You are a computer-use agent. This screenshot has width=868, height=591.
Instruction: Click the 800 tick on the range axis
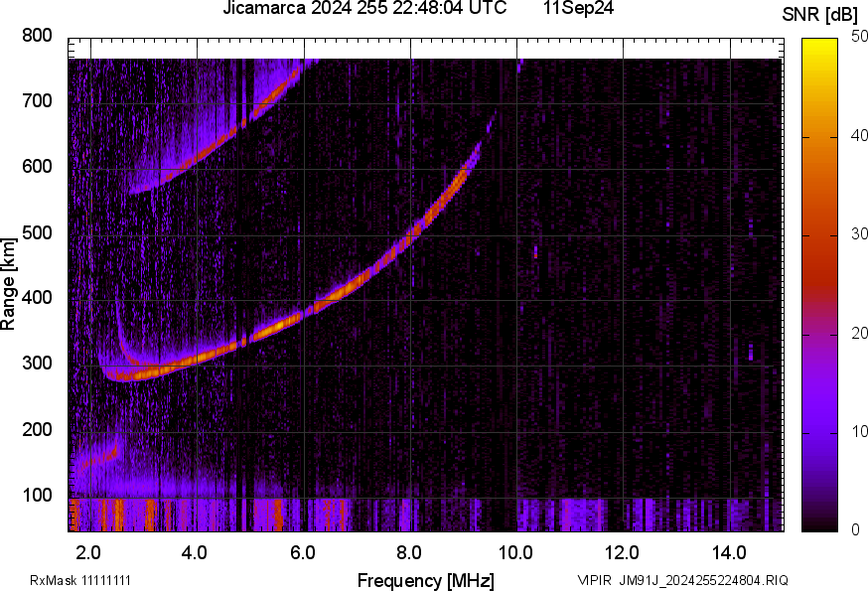pyautogui.click(x=37, y=36)
